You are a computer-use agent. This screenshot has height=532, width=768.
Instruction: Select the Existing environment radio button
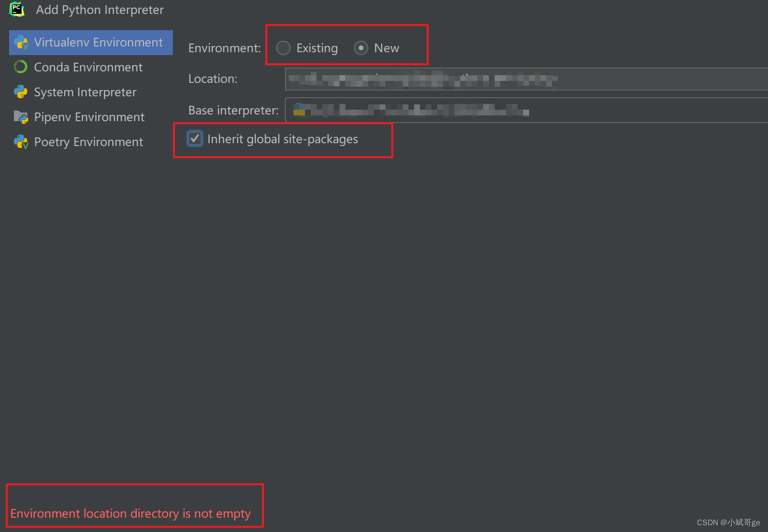(283, 48)
